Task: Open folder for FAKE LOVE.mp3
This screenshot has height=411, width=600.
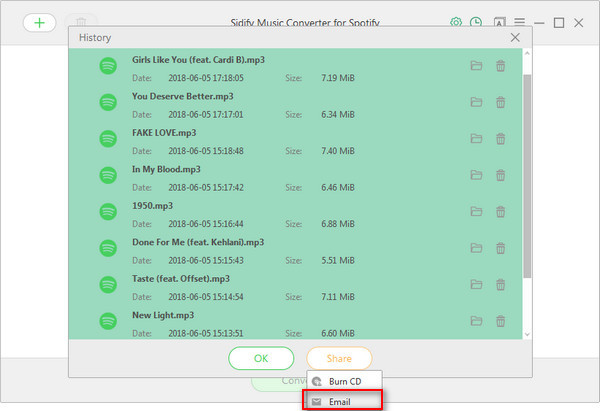Action: click(476, 139)
